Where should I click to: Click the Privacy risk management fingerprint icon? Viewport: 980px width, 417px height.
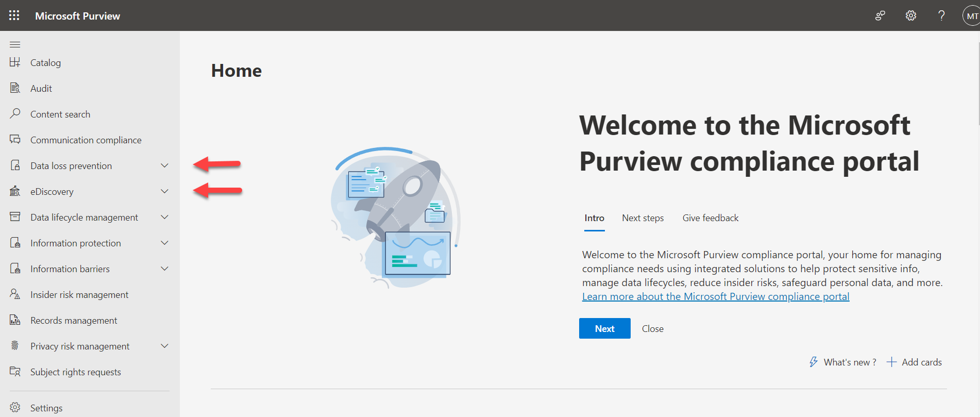pos(15,346)
